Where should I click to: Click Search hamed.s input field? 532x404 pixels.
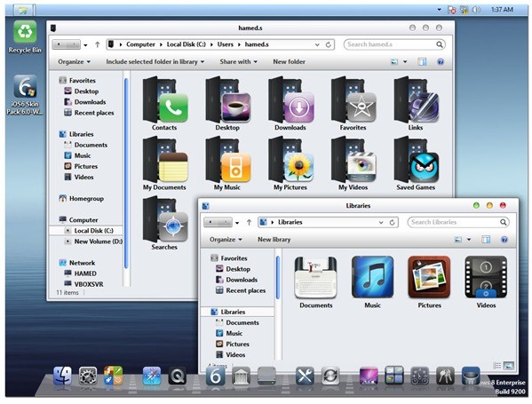(x=394, y=44)
